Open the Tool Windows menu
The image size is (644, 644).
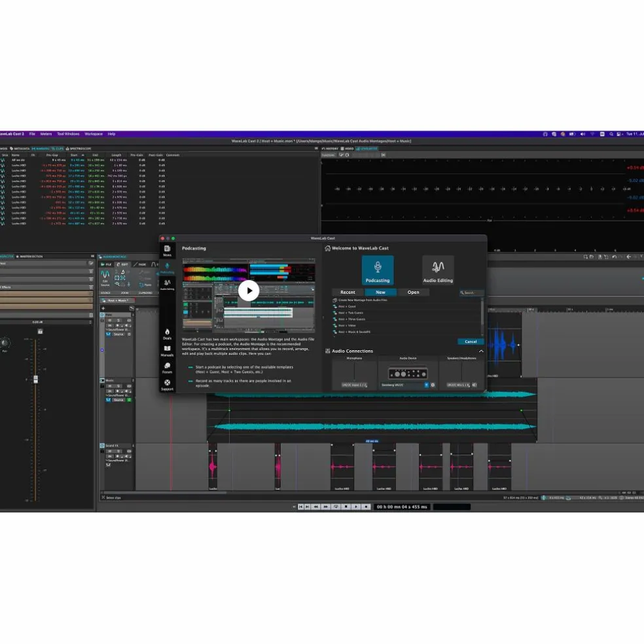(x=68, y=134)
